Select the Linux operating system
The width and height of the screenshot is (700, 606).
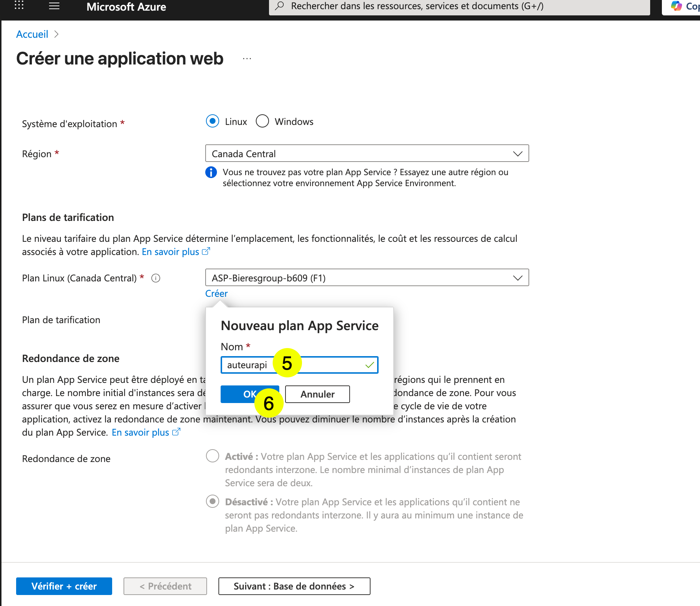[213, 121]
